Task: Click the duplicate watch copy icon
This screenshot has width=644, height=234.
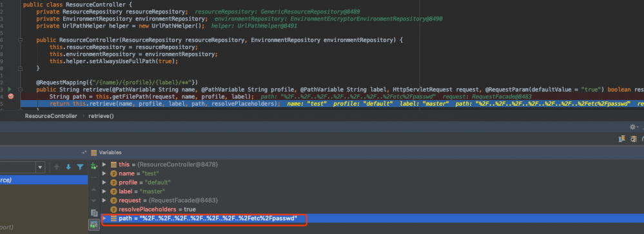Action: pyautogui.click(x=93, y=213)
